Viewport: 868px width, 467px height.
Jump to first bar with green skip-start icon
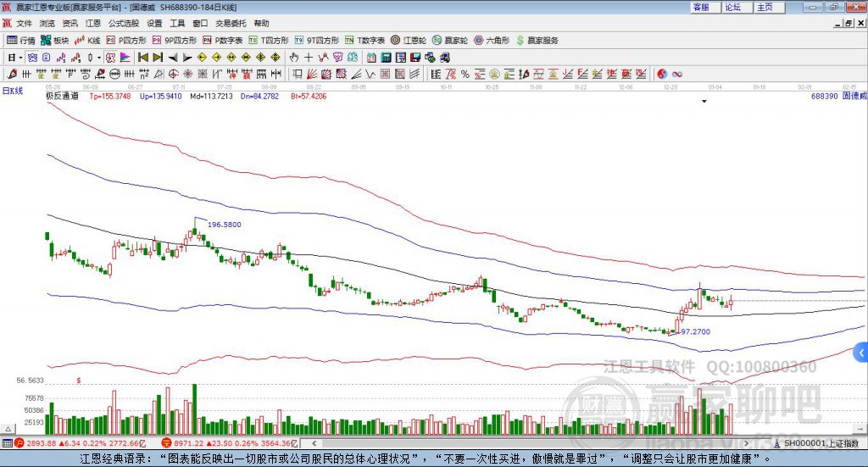tap(142, 58)
